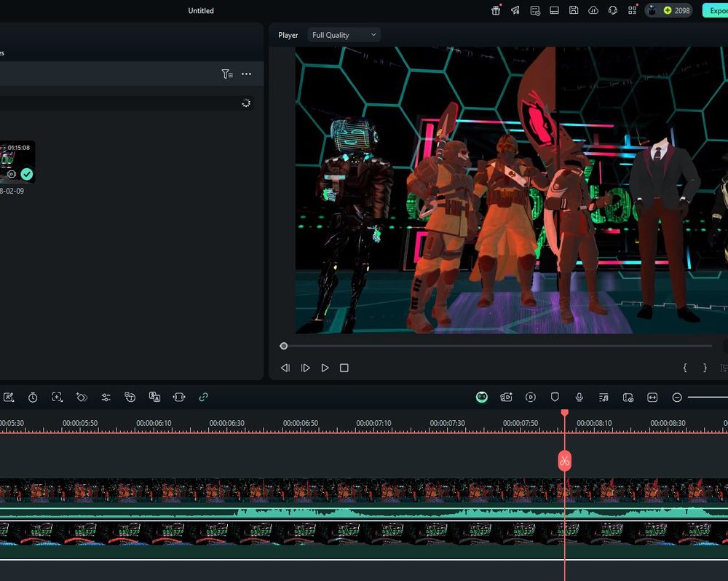
Task: Click the 2098 credits balance
Action: pyautogui.click(x=677, y=10)
